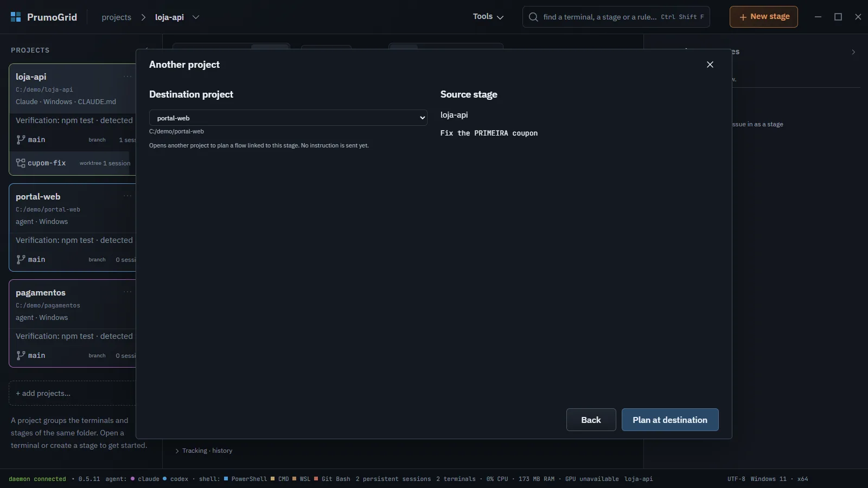The height and width of the screenshot is (488, 868).
Task: Click the search magnifier icon
Action: point(533,17)
